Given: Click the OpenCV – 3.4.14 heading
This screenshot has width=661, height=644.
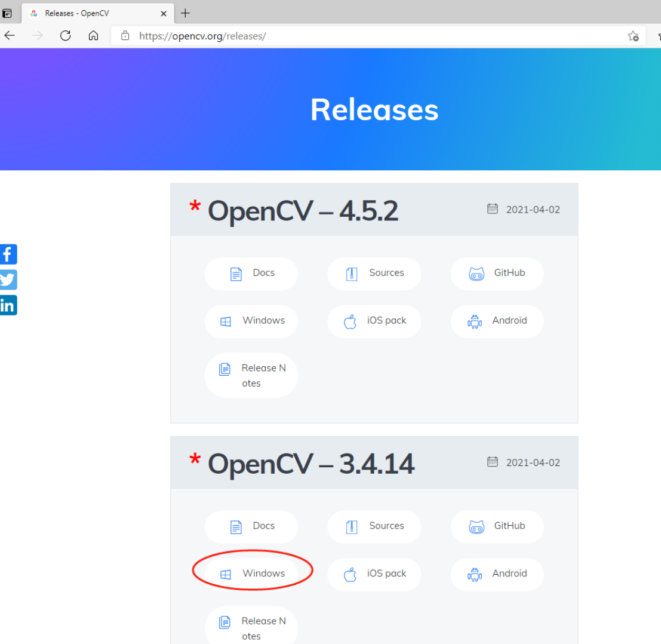Looking at the screenshot, I should 311,464.
